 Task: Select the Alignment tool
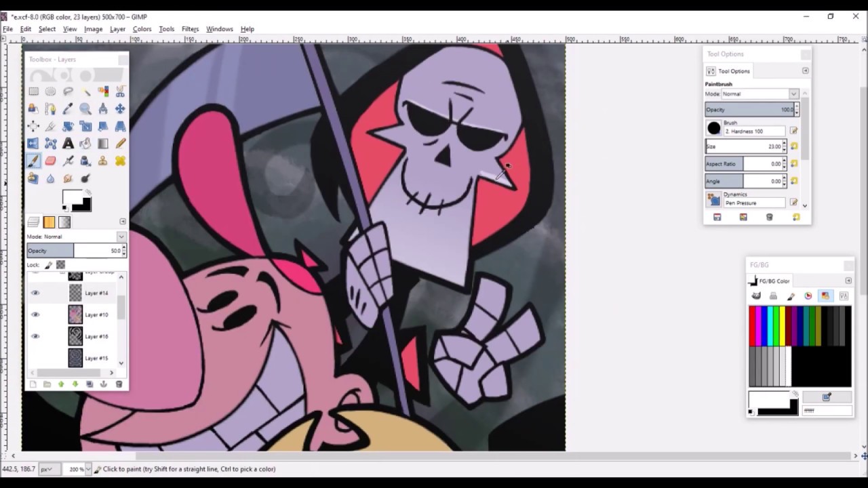click(x=33, y=126)
